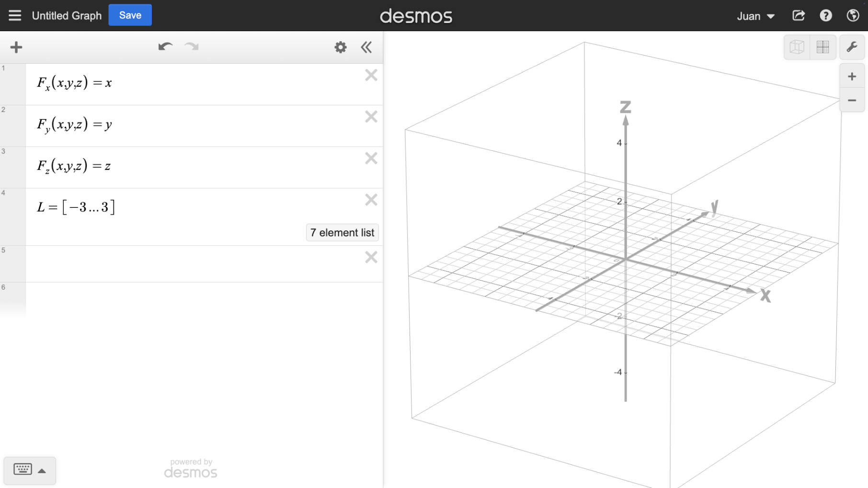Expand keyboard panel with up arrow

coord(42,471)
